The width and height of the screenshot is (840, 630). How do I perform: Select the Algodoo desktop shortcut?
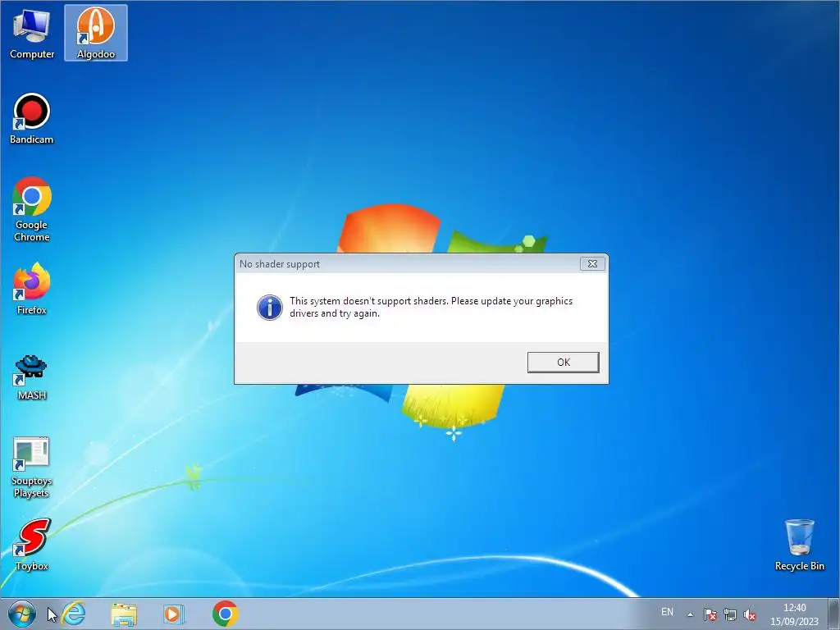[96, 33]
